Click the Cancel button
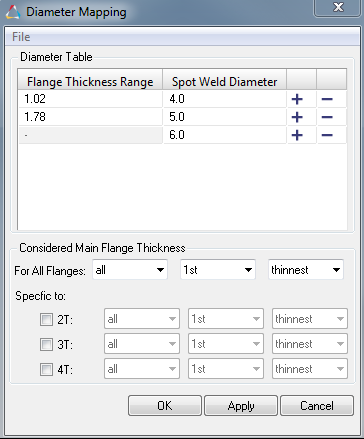 coord(317,406)
